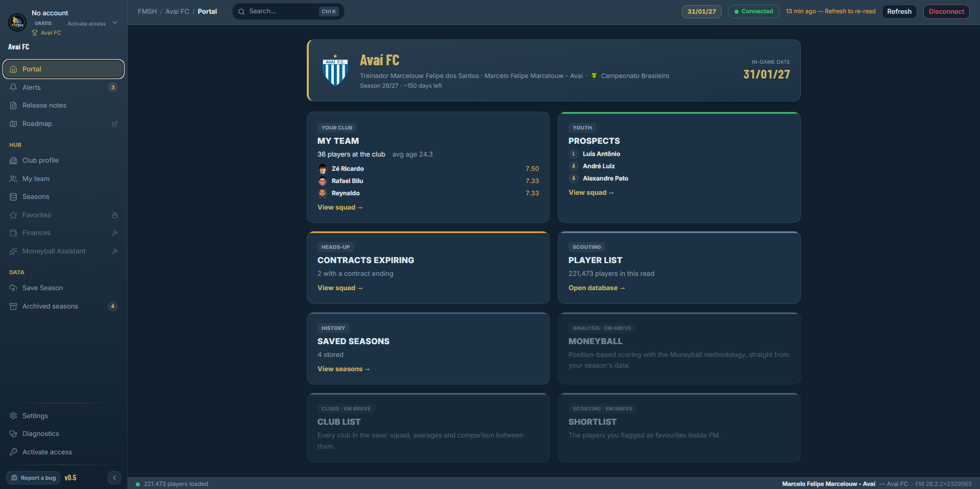The width and height of the screenshot is (980, 489).
Task: Open Release notes page
Action: [63, 106]
